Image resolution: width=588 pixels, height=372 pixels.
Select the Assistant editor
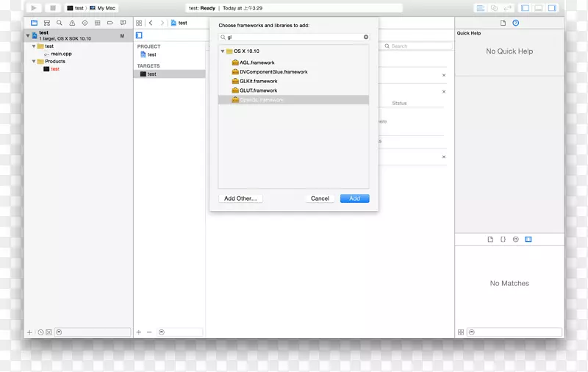pos(494,8)
